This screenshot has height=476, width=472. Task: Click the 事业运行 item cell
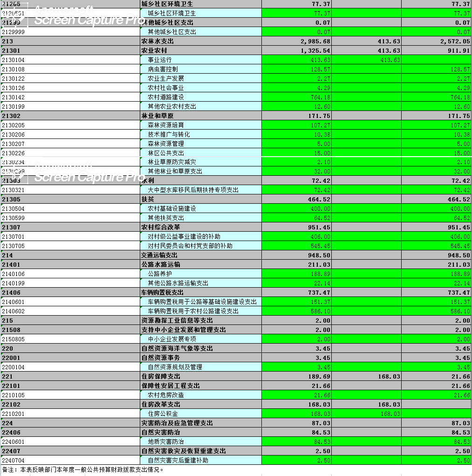[x=201, y=60]
